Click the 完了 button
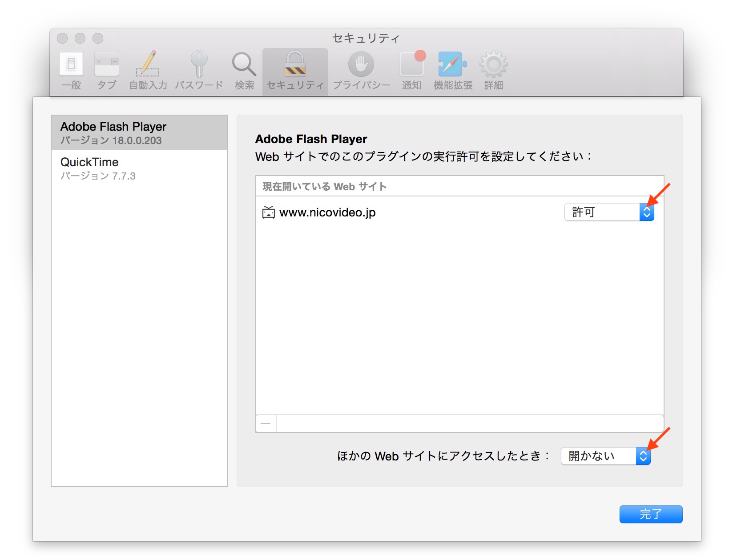The width and height of the screenshot is (733, 560). [651, 514]
